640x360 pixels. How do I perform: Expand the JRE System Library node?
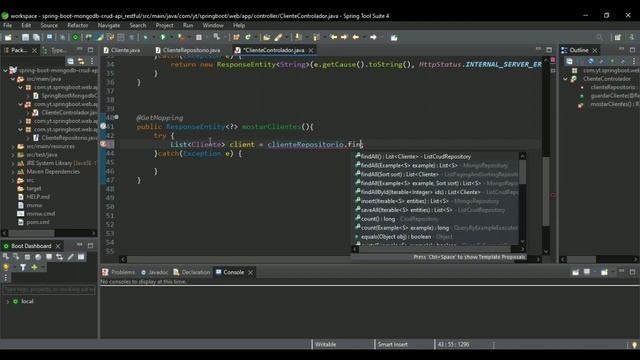click(x=13, y=163)
